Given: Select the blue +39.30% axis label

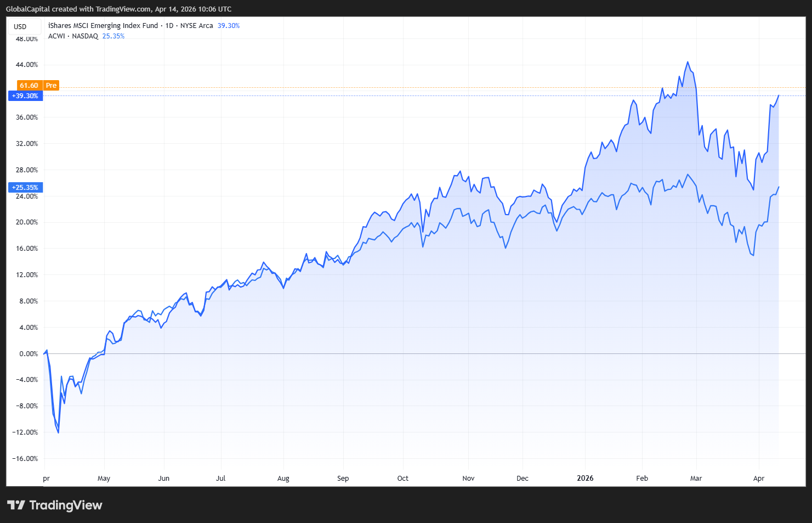Looking at the screenshot, I should click(25, 96).
